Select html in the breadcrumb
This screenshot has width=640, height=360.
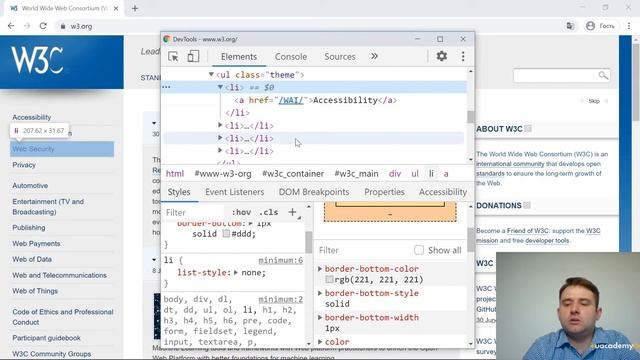(175, 174)
